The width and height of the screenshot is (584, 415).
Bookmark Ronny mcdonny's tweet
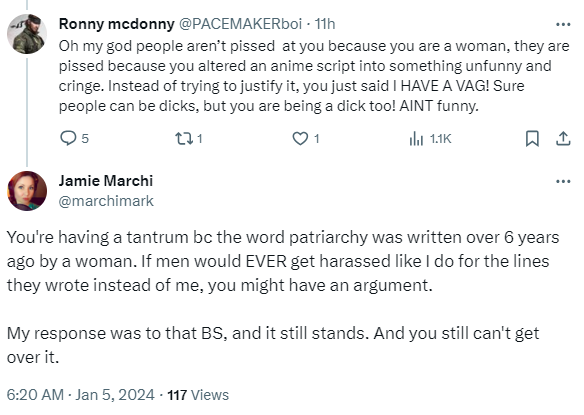pyautogui.click(x=532, y=139)
